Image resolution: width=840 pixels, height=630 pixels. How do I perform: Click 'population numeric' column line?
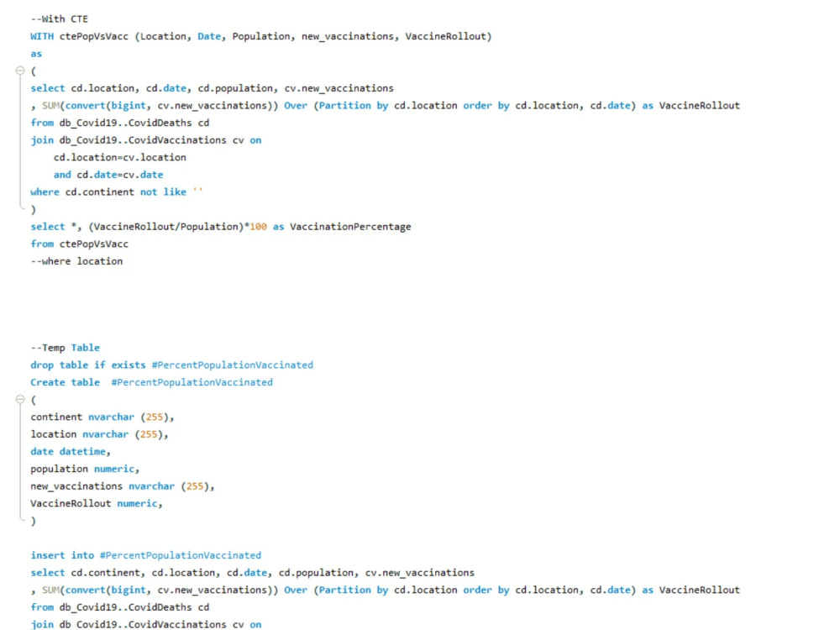click(x=85, y=469)
